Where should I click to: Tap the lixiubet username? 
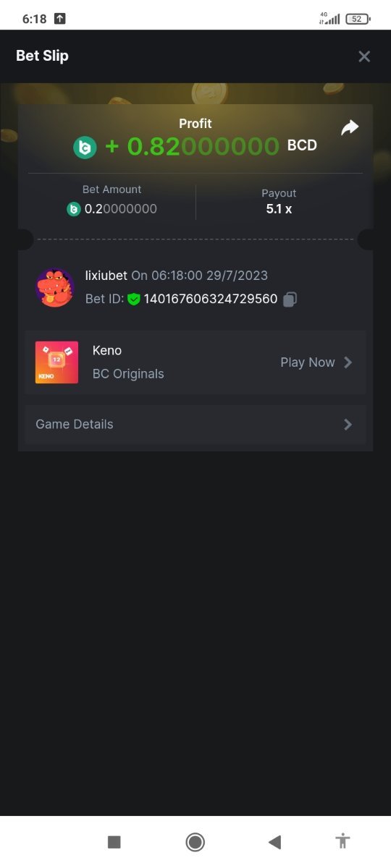click(106, 276)
